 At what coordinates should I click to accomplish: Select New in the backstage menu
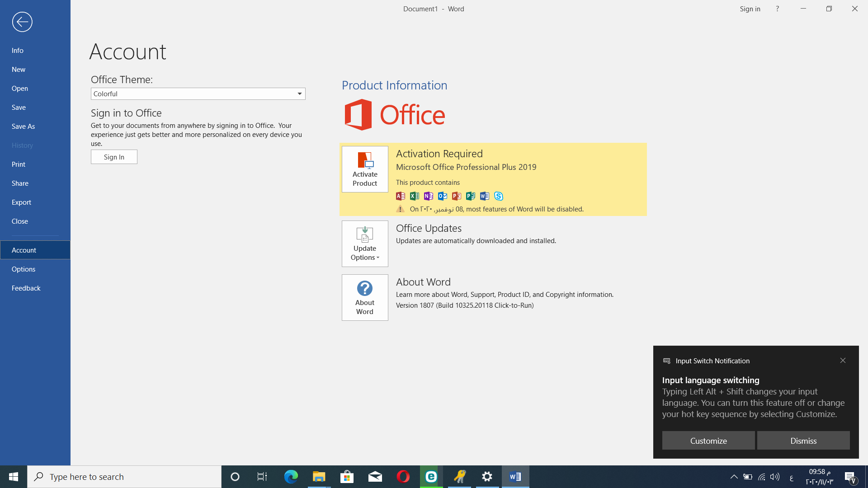pyautogui.click(x=35, y=69)
